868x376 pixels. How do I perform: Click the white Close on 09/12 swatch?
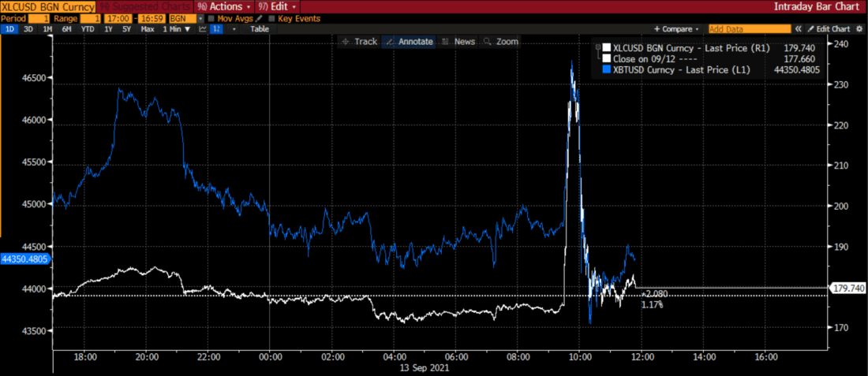[x=607, y=58]
